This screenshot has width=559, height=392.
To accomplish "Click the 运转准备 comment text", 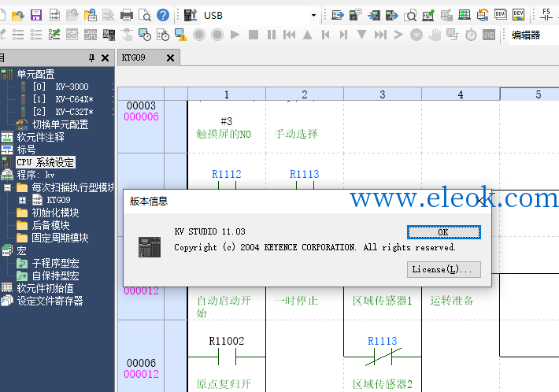I will [x=452, y=301].
